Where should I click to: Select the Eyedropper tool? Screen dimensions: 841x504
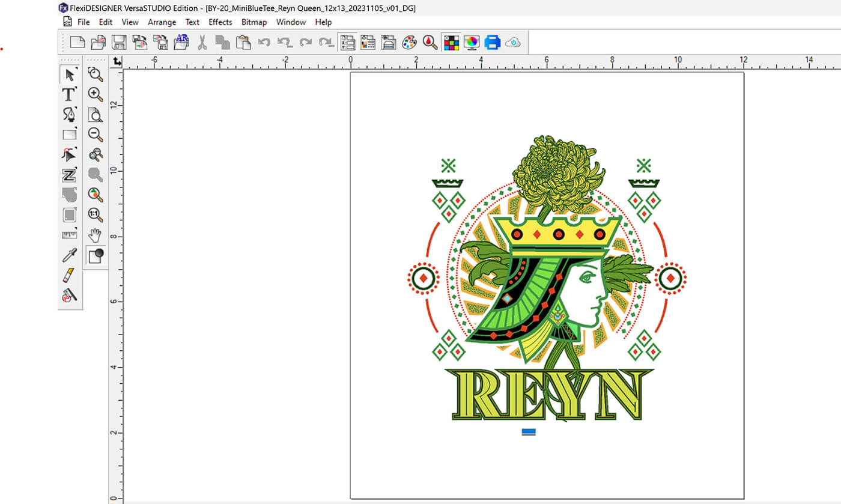pos(70,255)
